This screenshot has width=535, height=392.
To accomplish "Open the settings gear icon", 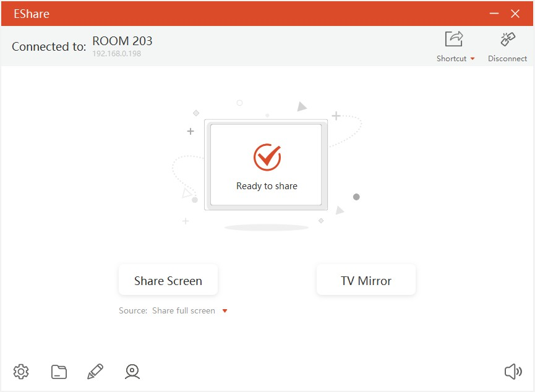I will coord(21,372).
